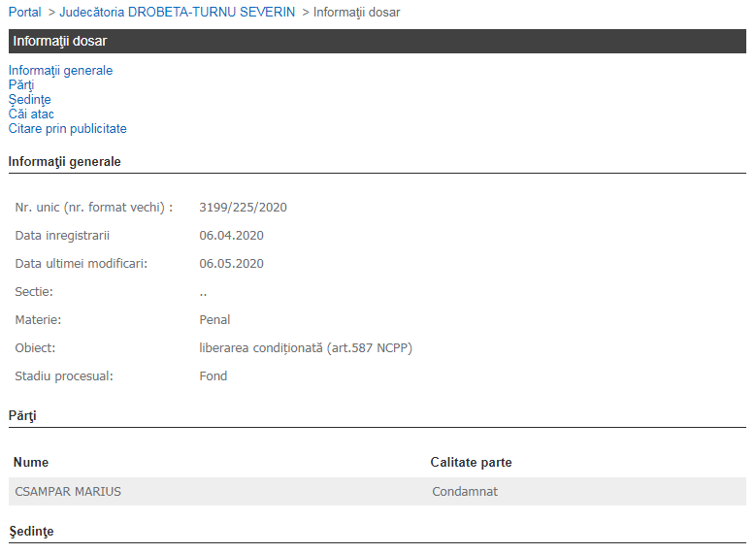Click the Calitate parte column header
Screen dimensions: 756x554
(471, 463)
